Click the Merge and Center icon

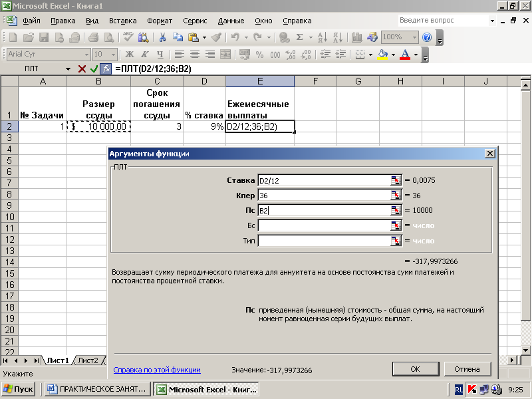point(225,55)
